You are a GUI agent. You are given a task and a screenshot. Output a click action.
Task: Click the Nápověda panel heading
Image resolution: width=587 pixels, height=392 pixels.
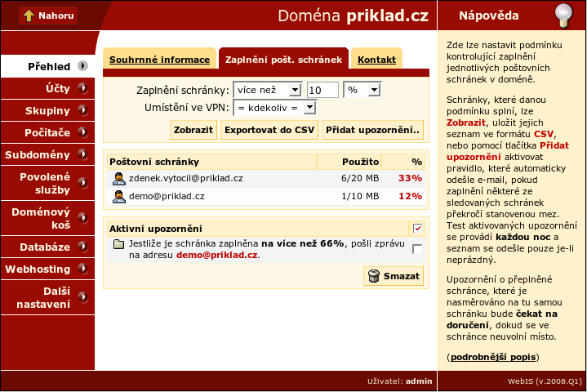click(x=488, y=16)
